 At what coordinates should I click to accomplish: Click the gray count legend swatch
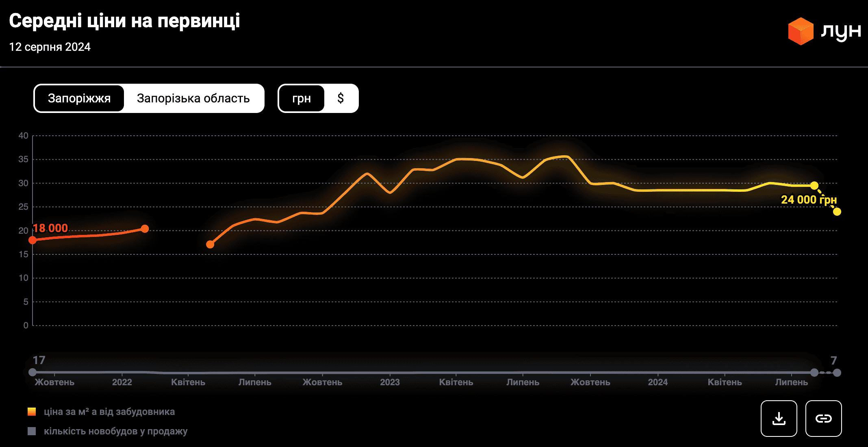coord(32,431)
